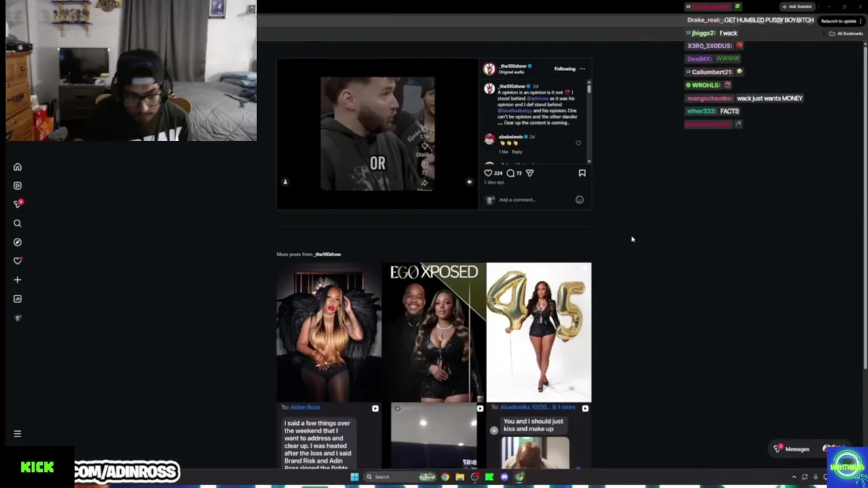The image size is (868, 488).
Task: Open the EGO XPOSED post thumbnail
Action: pyautogui.click(x=434, y=332)
